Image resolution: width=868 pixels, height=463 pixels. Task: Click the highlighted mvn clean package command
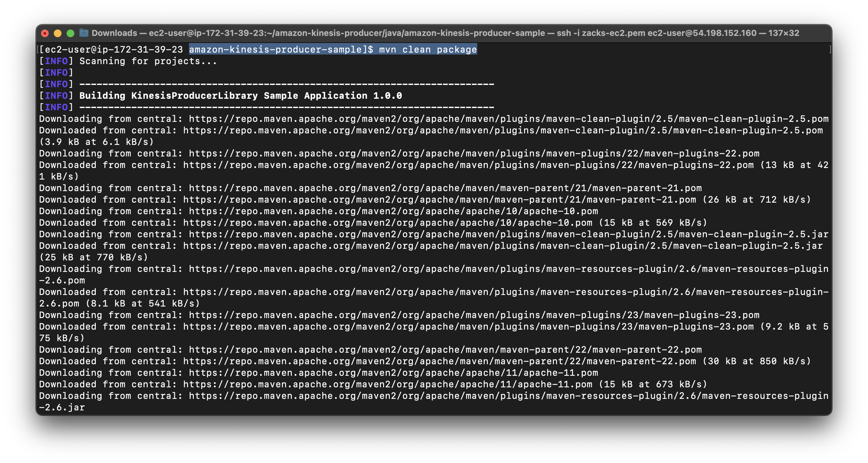[x=427, y=50]
